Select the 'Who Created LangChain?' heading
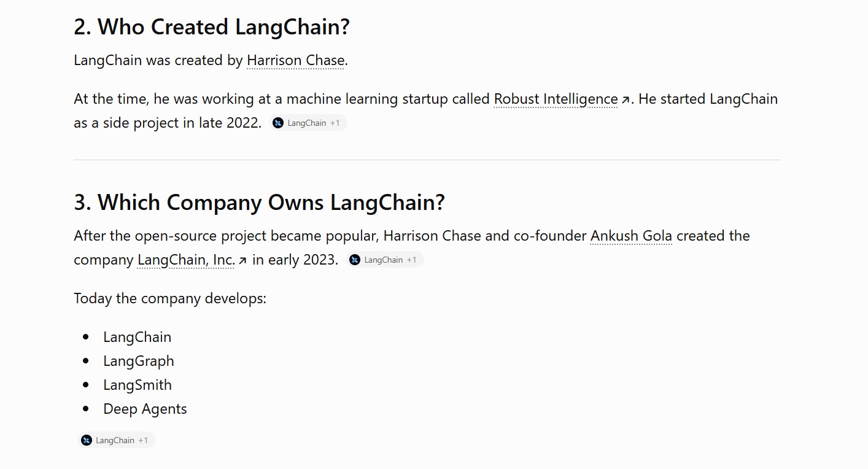 coord(212,27)
